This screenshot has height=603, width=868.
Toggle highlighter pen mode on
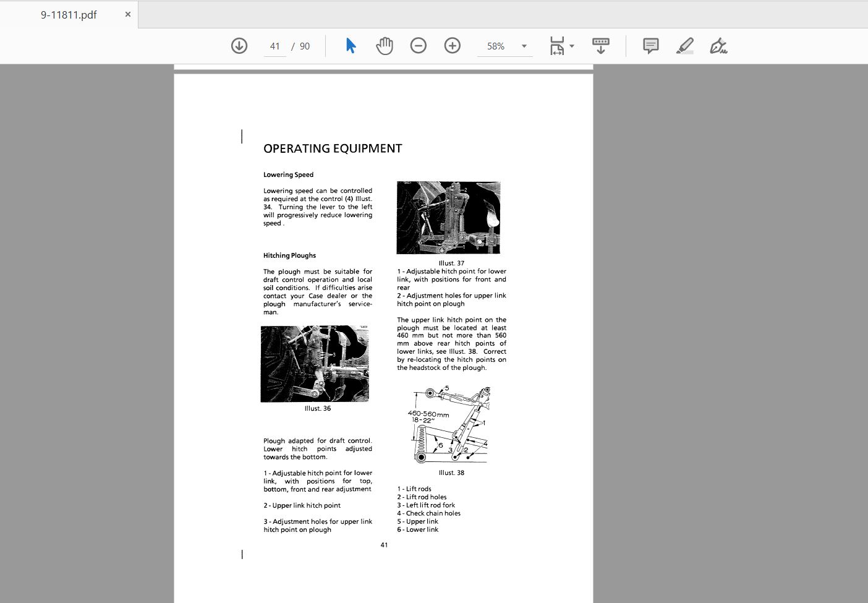pyautogui.click(x=685, y=45)
